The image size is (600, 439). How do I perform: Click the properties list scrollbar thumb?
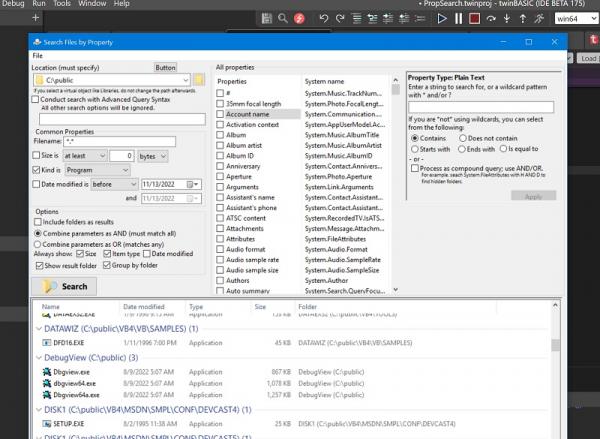pyautogui.click(x=396, y=90)
